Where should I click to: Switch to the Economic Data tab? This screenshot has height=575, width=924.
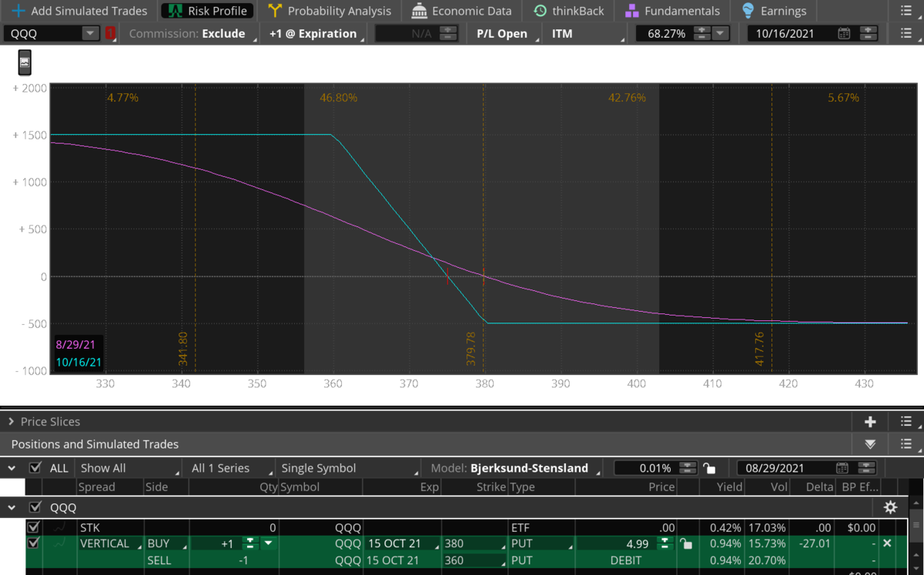[461, 11]
